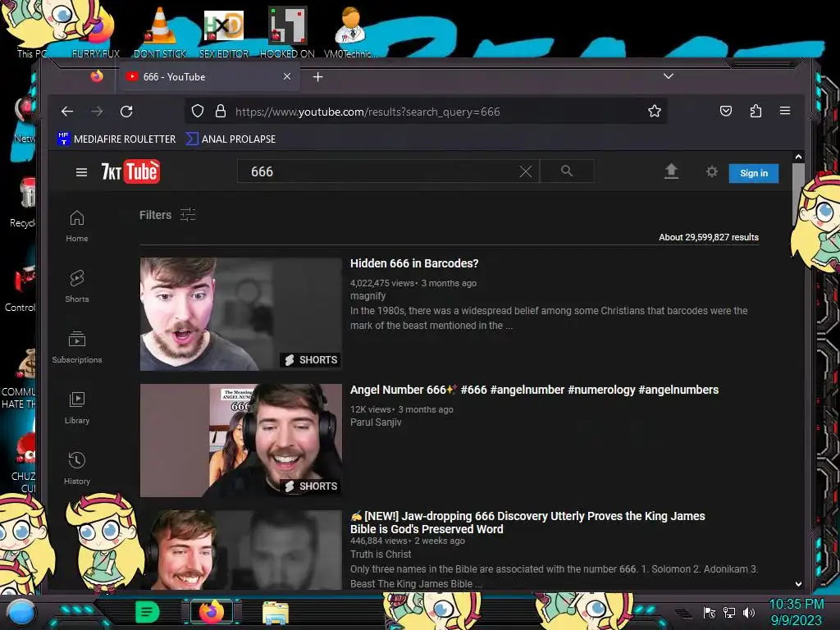The image size is (840, 630).
Task: Open the MEDIAFIRE ROULETTER bookmark
Action: [x=116, y=139]
